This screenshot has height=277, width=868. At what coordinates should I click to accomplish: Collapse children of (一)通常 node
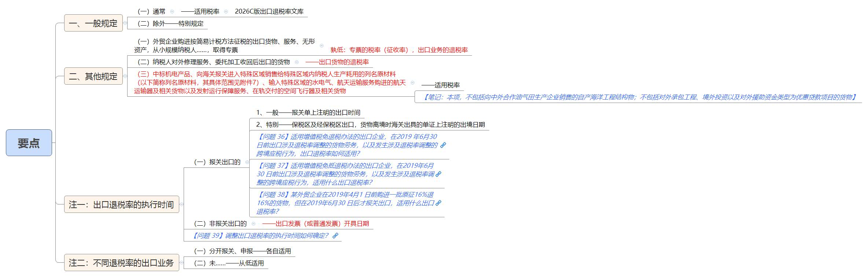tap(172, 12)
